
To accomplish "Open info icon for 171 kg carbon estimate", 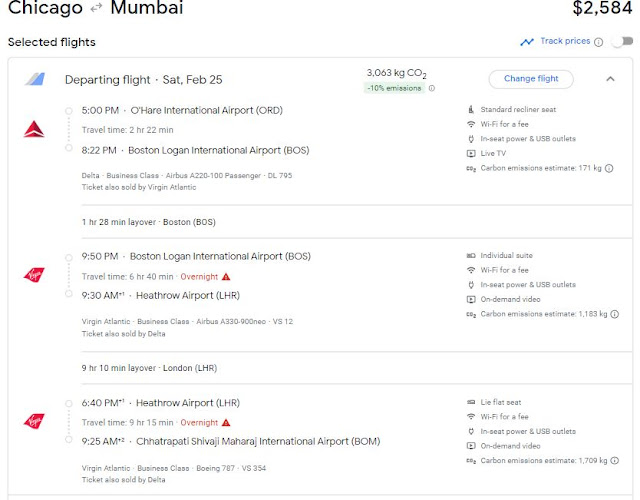I will pos(609,168).
